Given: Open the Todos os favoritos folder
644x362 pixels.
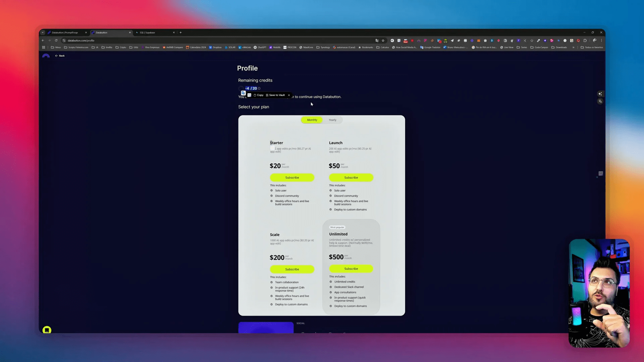Looking at the screenshot, I should (x=592, y=47).
